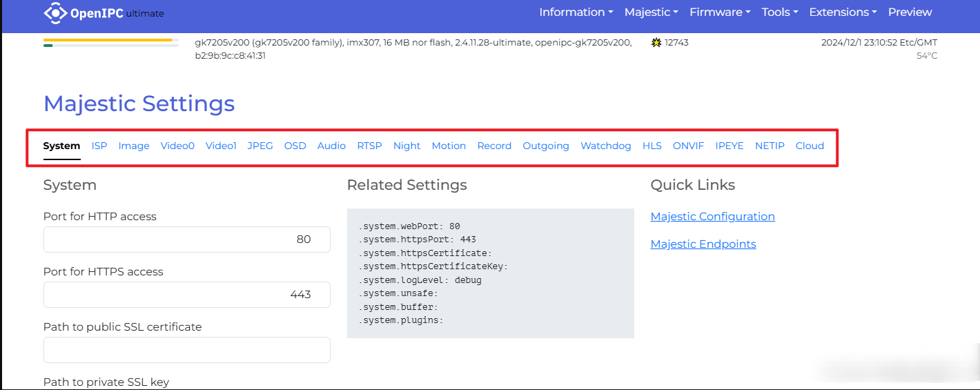This screenshot has height=390, width=980.
Task: Switch to the ONVIF tab
Action: click(x=688, y=146)
